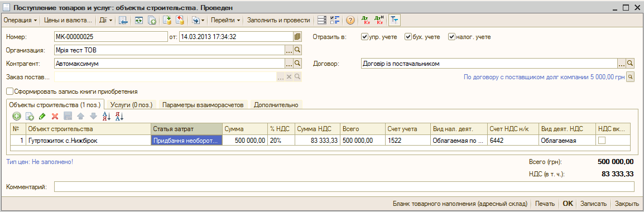Check НДС вкл. box in row 1
Image resolution: width=644 pixels, height=212 pixels.
click(x=602, y=141)
